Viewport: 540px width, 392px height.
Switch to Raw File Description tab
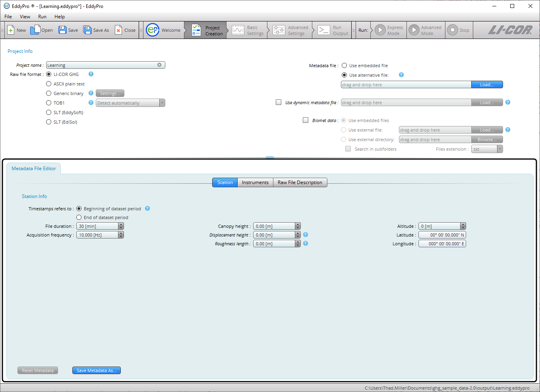(300, 182)
